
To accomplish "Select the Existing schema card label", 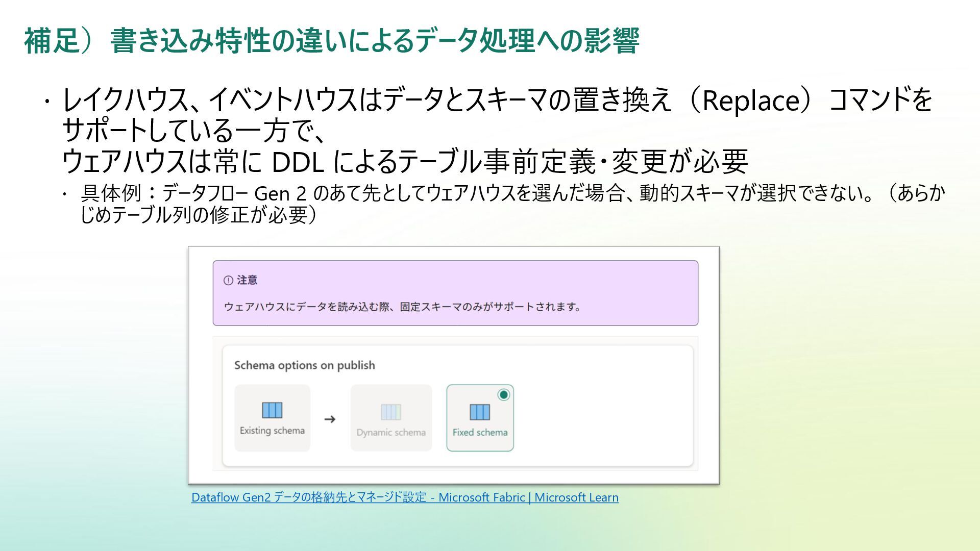I will [x=272, y=431].
